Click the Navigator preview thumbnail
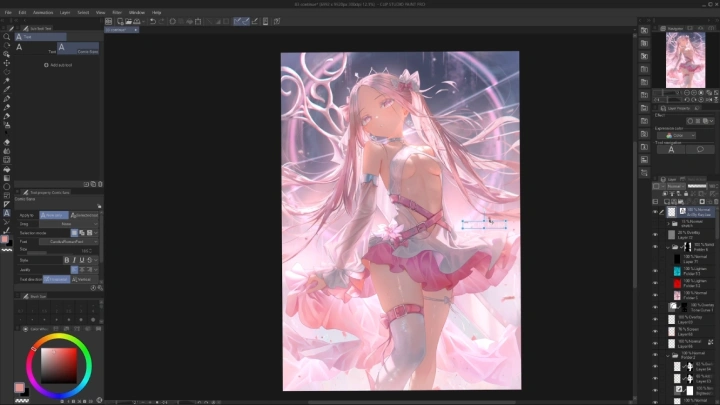 (x=679, y=57)
